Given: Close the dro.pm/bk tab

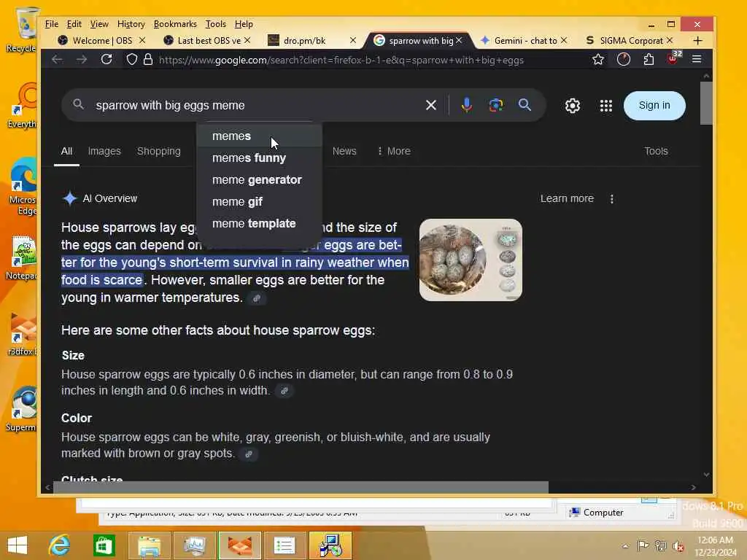Looking at the screenshot, I should (352, 41).
